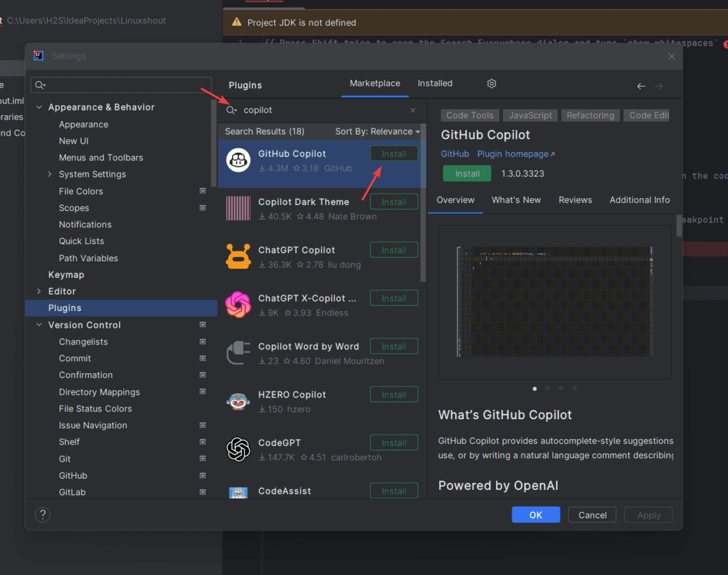Screen dimensions: 728x575
Task: Open the What's New tab
Action: 516,199
